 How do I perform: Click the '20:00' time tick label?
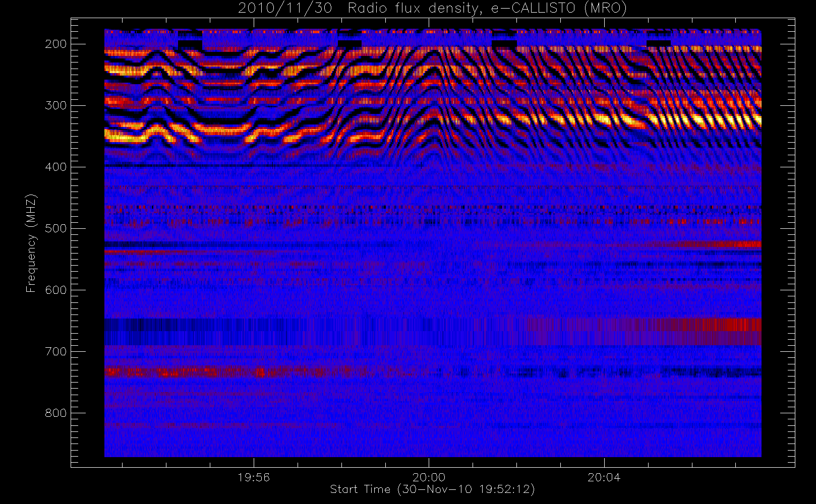click(x=429, y=477)
